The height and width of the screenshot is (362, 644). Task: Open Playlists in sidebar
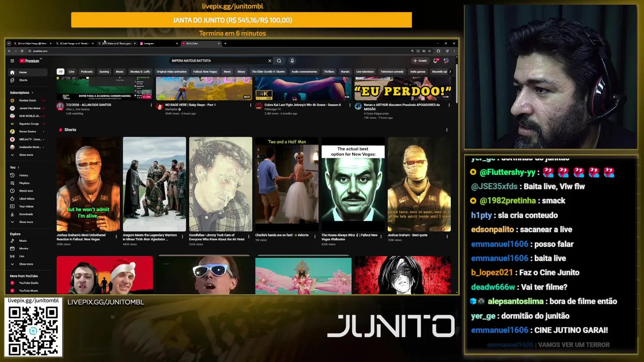pos(28,183)
